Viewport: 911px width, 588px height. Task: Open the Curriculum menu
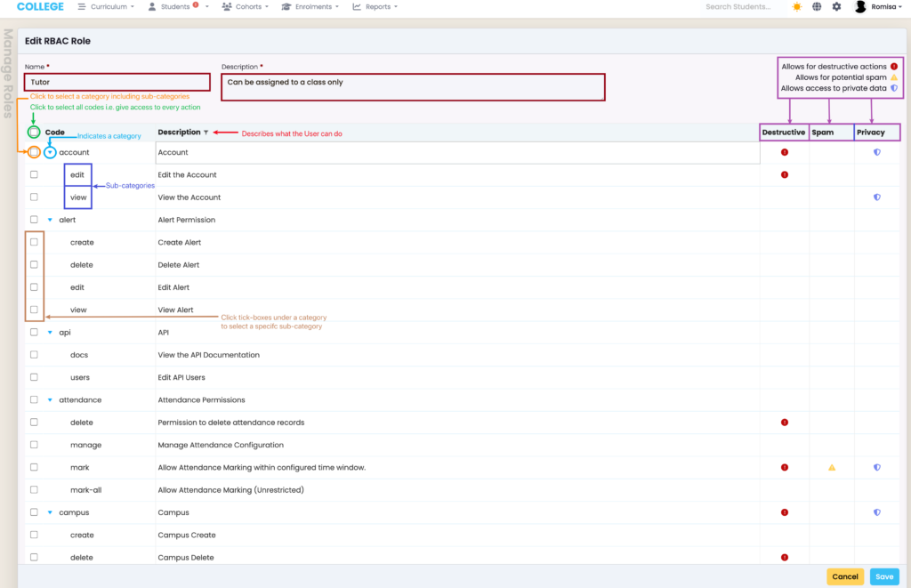click(106, 7)
